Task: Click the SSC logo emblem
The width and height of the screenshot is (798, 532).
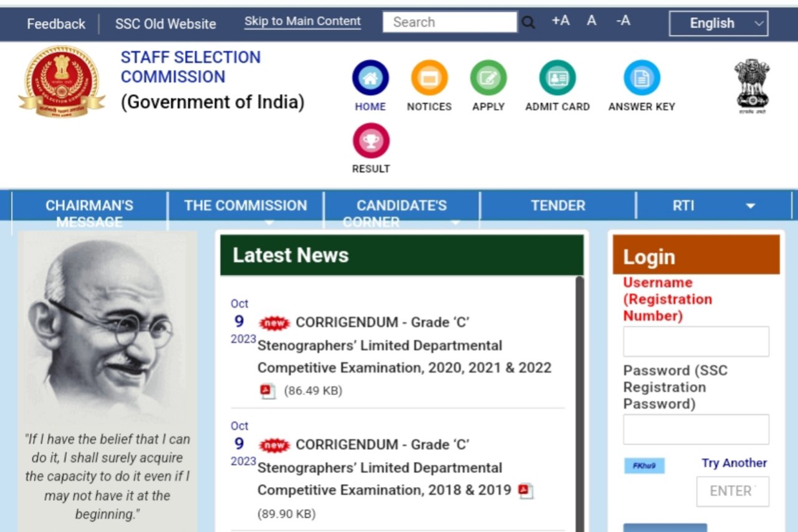Action: [62, 82]
